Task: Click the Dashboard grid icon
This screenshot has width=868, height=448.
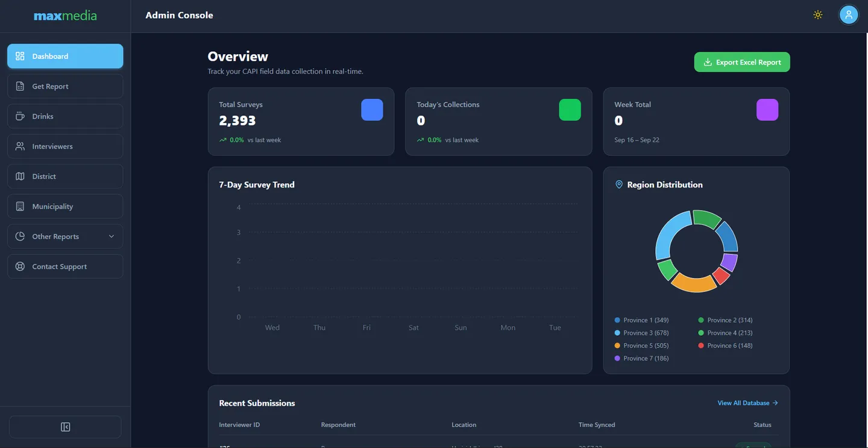Action: 20,56
